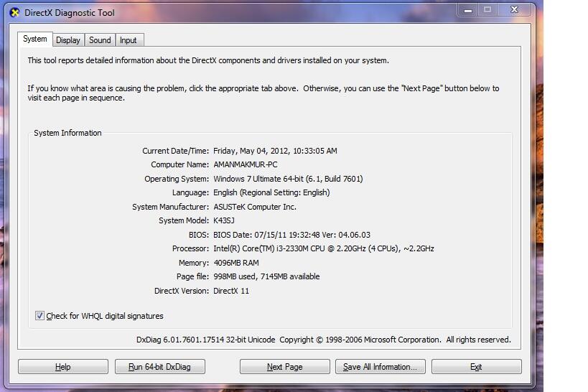Switch to the Input tab
The height and width of the screenshot is (392, 588).
[129, 40]
